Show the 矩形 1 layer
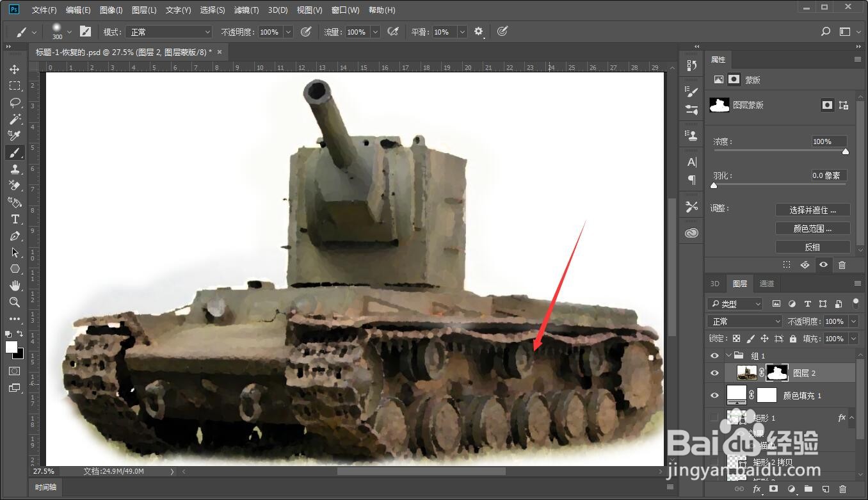The height and width of the screenshot is (500, 868). (714, 418)
